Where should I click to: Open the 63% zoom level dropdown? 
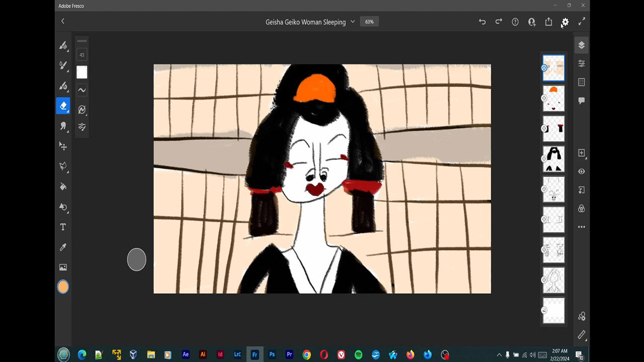(x=369, y=22)
